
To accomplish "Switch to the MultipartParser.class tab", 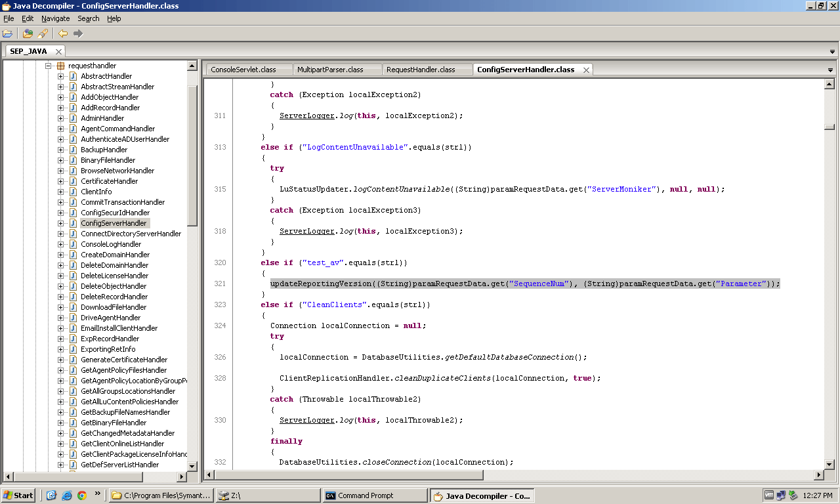I will point(337,70).
